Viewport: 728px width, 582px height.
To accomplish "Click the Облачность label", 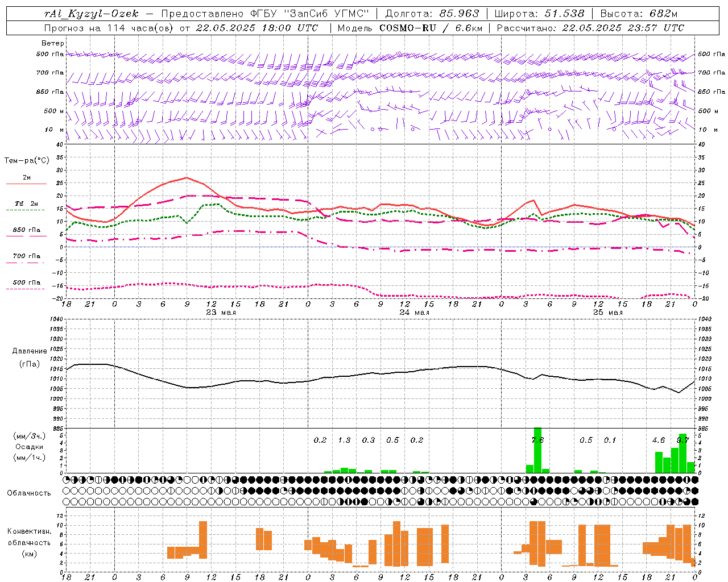I will pos(29,493).
